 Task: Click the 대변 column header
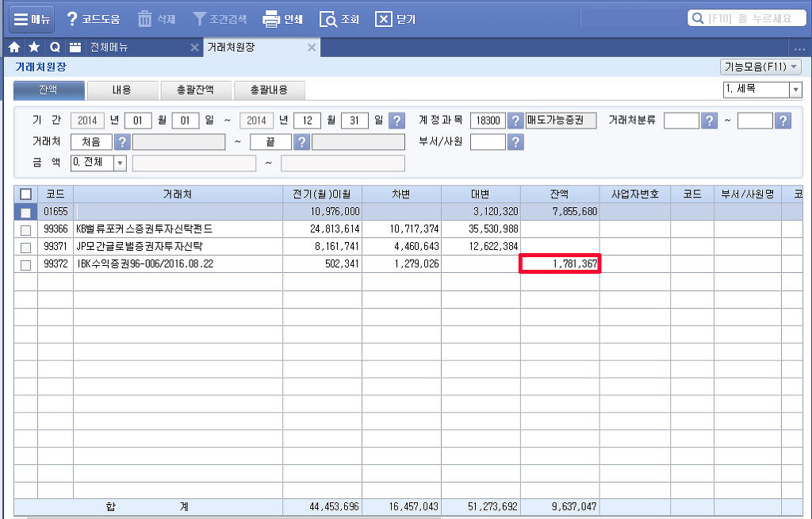(x=481, y=194)
